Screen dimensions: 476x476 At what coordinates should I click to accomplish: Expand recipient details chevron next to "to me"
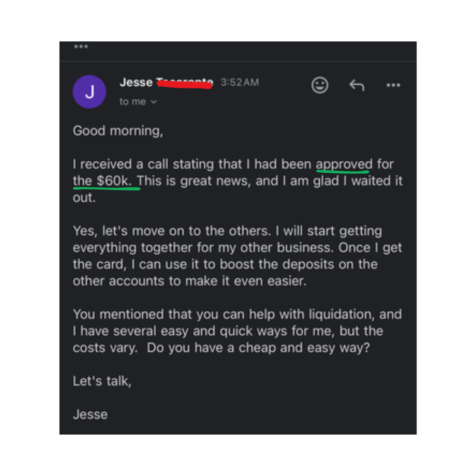[x=154, y=102]
